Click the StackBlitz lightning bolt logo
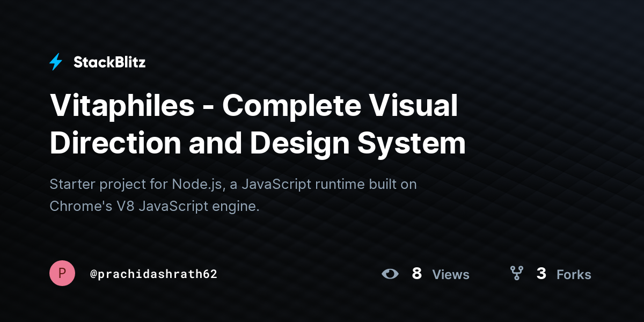Screen dimensions: 644x322 (56, 62)
